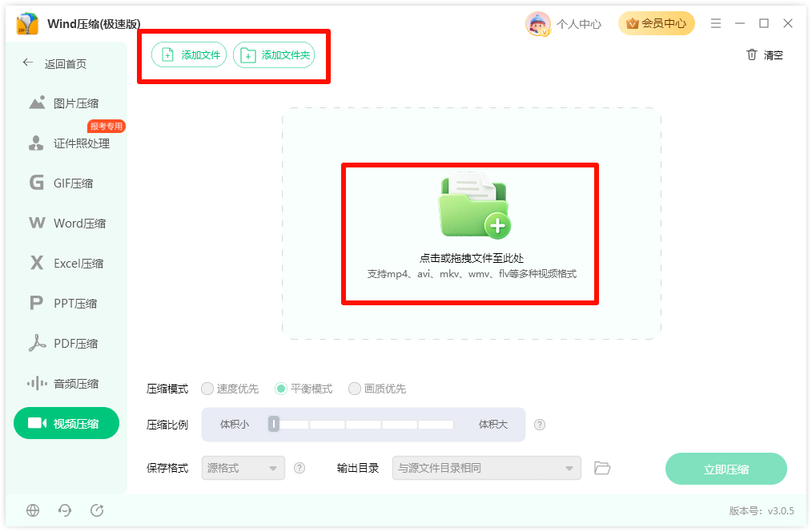Image resolution: width=812 pixels, height=532 pixels.
Task: Click the open-folder icon next to the output directory
Action: pos(602,468)
